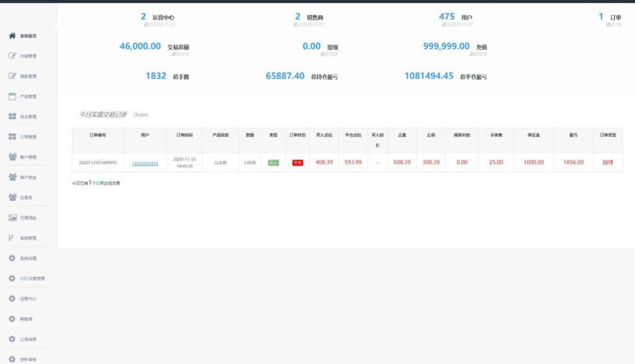
Task: Click the 46,000.00 交易总额 statistic
Action: coord(154,47)
